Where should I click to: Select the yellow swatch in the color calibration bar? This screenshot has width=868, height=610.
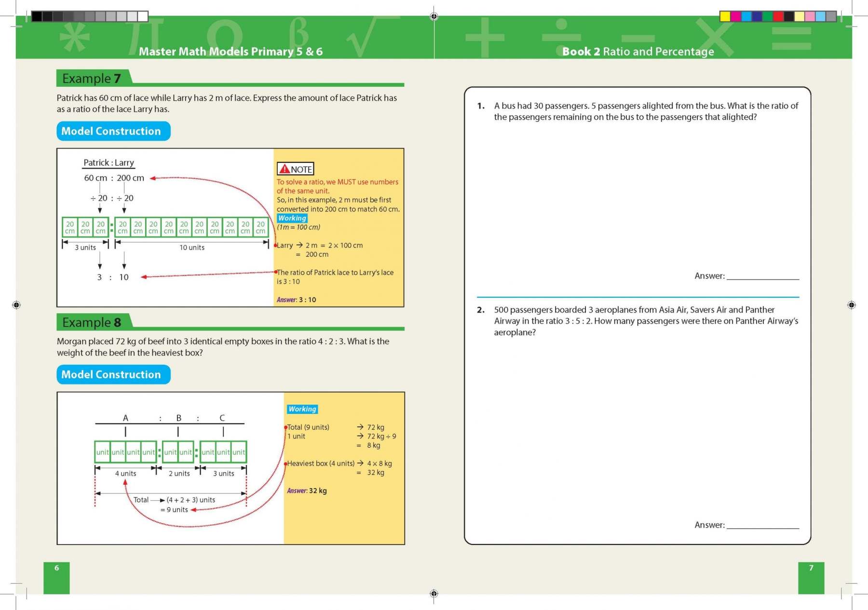coord(724,15)
